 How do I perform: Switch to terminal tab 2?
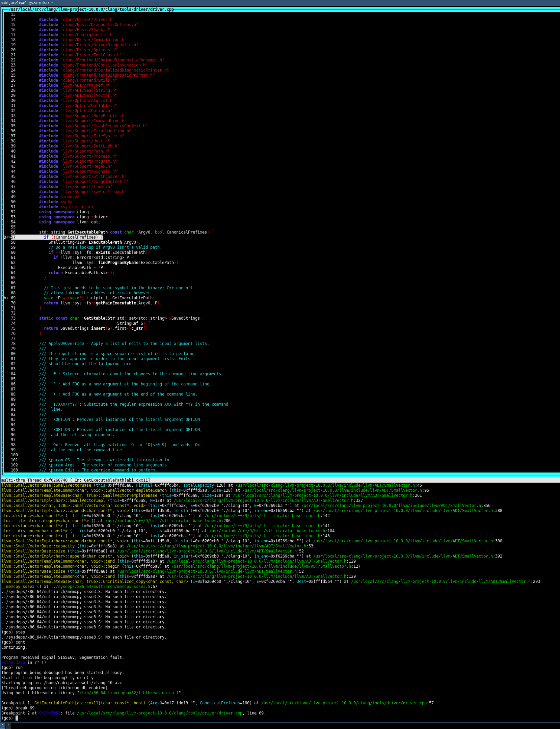[x=8, y=725]
